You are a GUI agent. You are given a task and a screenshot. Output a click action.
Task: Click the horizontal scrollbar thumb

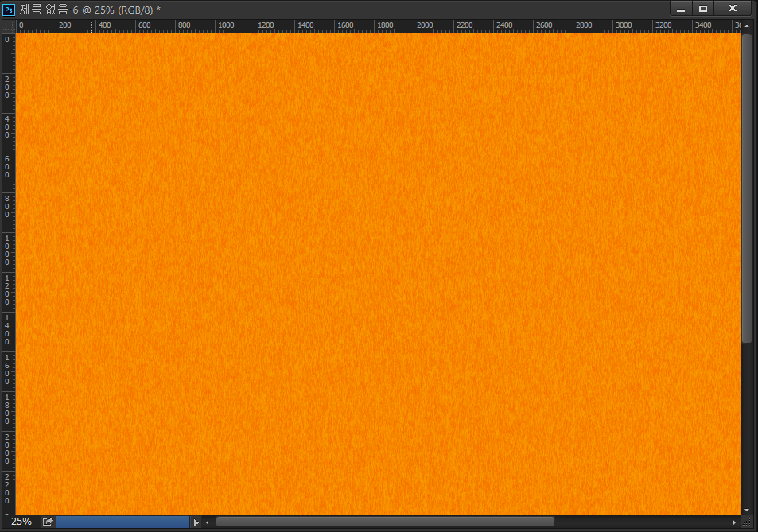(385, 522)
